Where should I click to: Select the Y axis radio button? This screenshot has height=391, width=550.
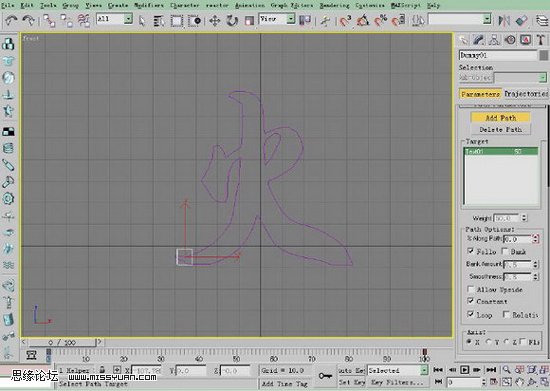coord(489,342)
